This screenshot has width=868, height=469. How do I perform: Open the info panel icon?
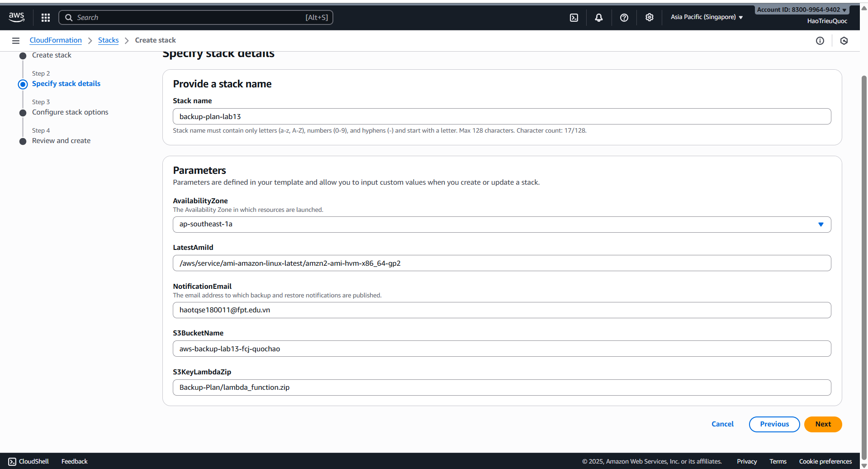820,41
